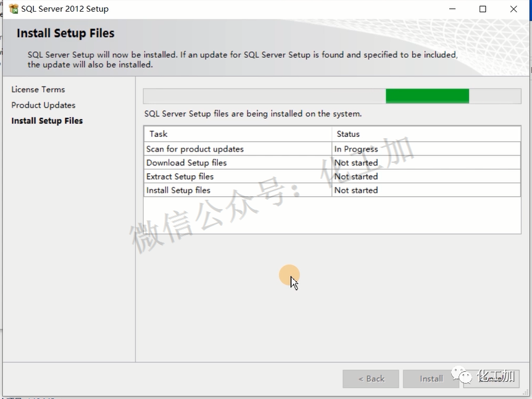
Task: Click the Status column header
Action: [x=426, y=134]
